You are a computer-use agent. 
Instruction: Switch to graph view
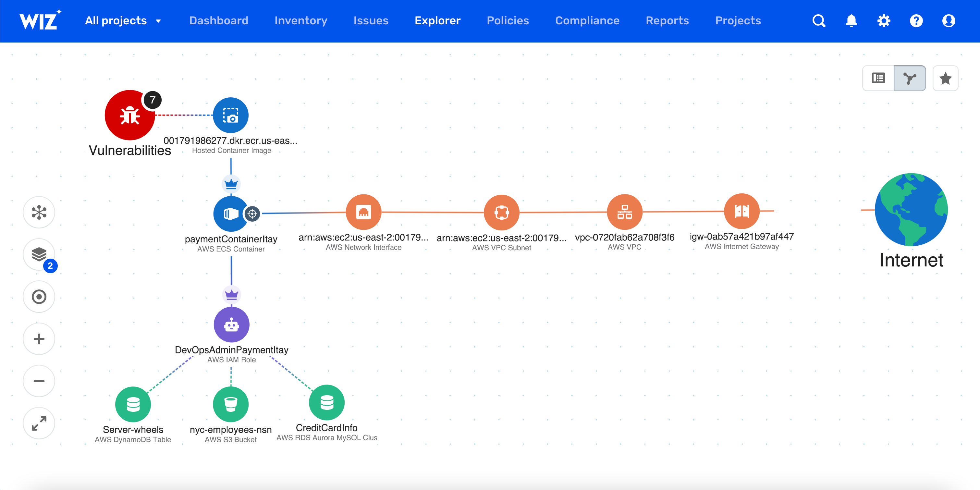[910, 79]
